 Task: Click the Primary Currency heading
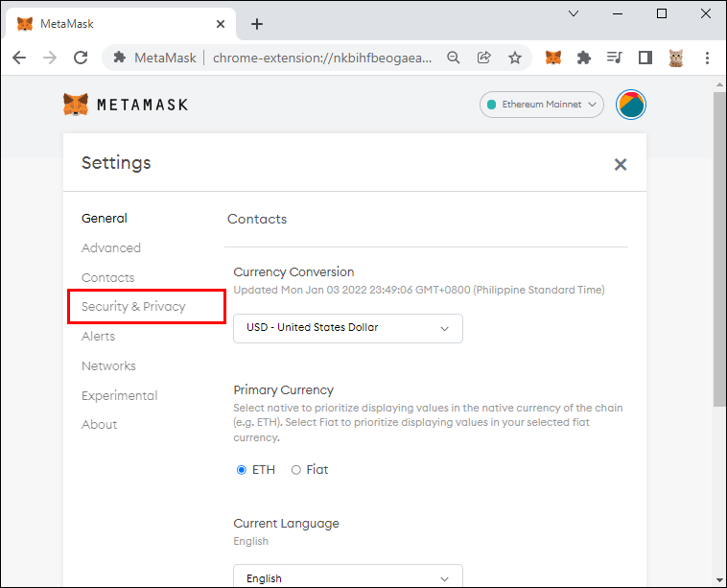tap(283, 390)
